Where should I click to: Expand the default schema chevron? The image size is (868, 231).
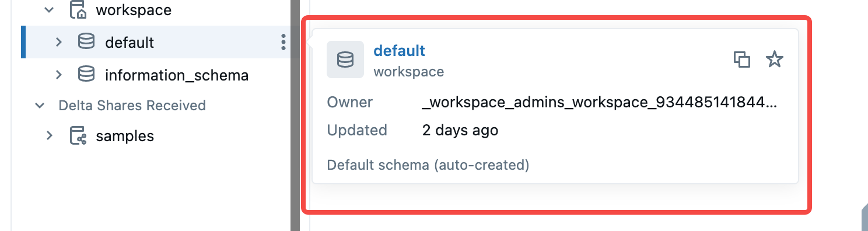58,42
